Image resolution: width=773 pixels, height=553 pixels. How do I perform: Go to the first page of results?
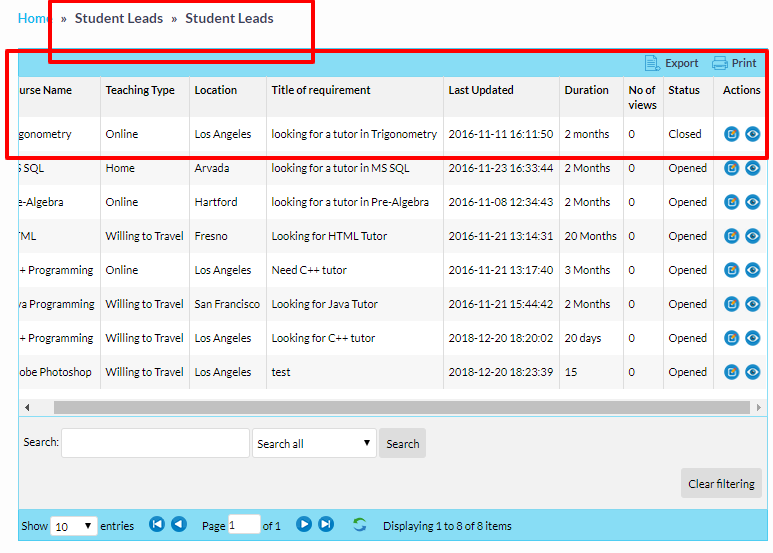(x=157, y=525)
